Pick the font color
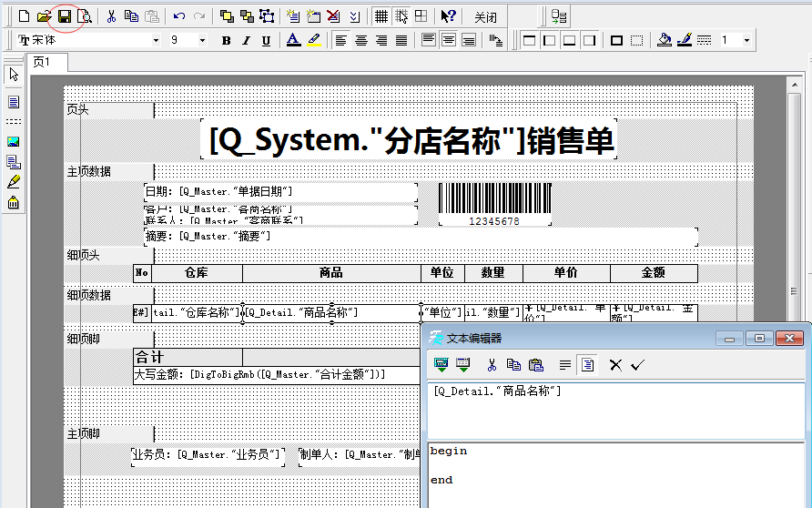This screenshot has width=812, height=508. 293,40
